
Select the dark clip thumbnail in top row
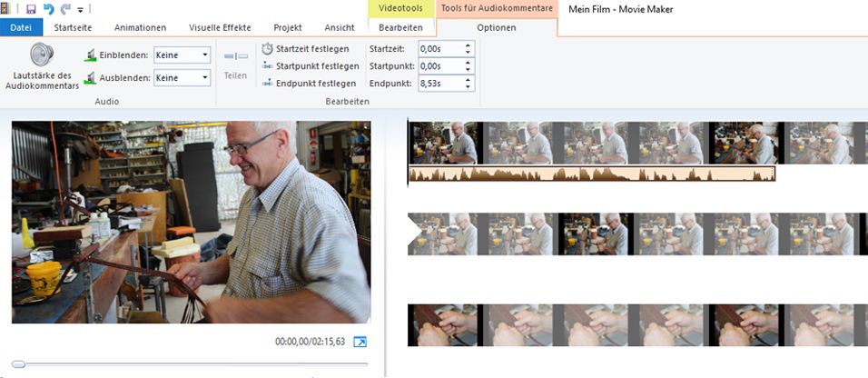[747, 143]
